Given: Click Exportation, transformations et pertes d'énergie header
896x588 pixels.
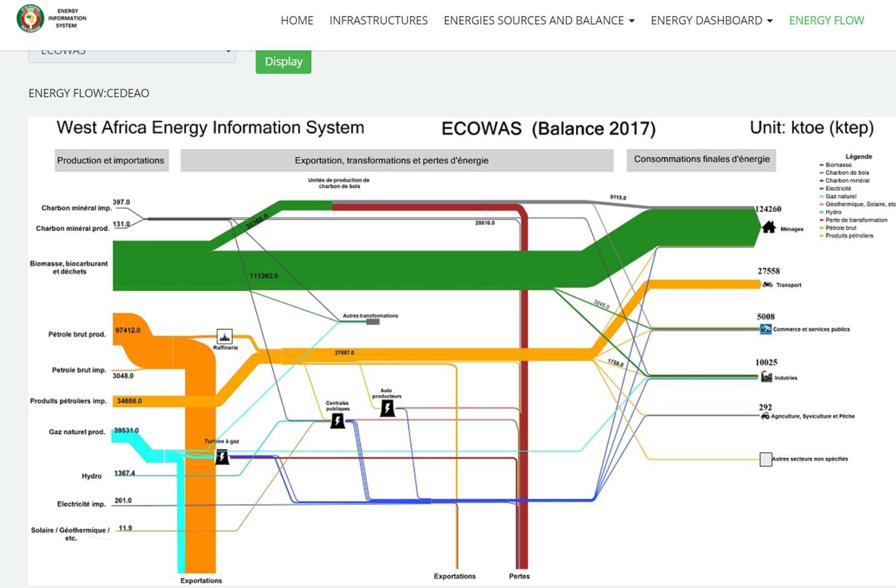Looking at the screenshot, I should [x=397, y=160].
